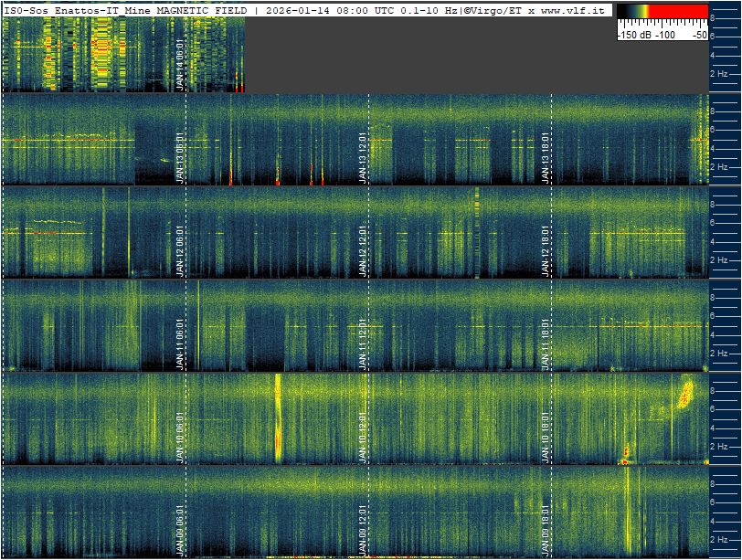Click the red section of the dB color scale
742x560 pixels.
pos(678,11)
